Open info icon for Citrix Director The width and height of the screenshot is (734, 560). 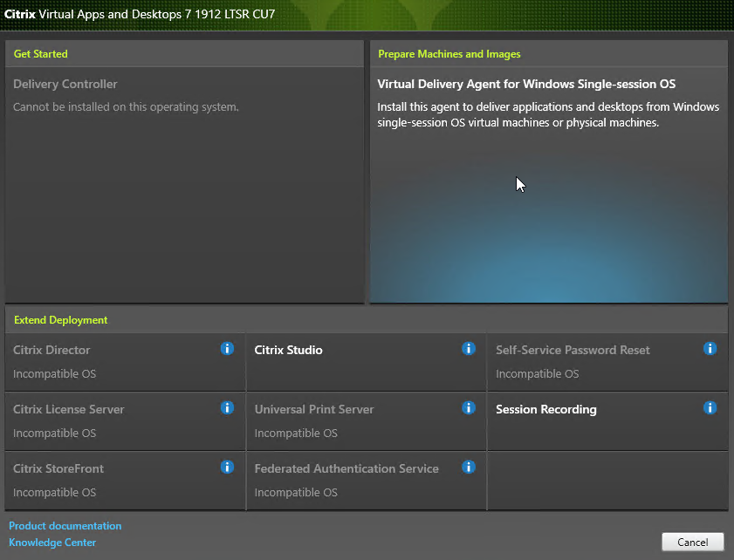tap(227, 349)
